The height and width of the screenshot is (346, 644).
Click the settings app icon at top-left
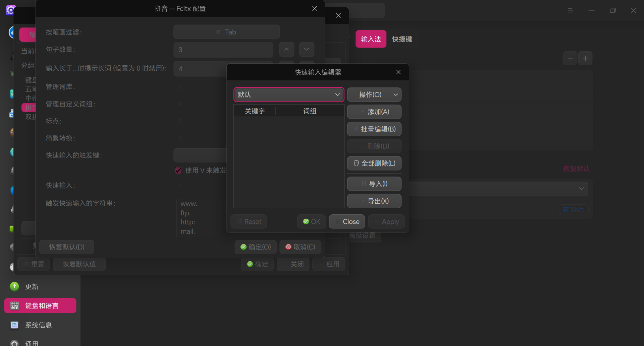11,10
